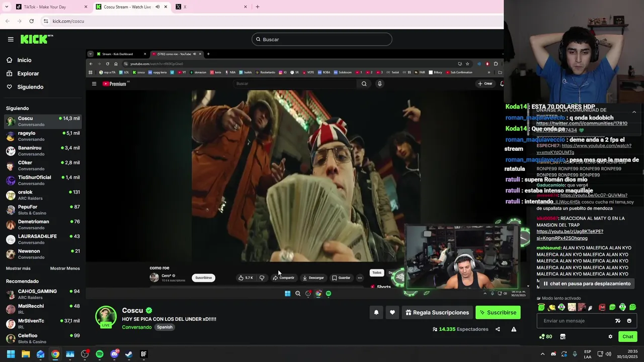Reload the kick.com page
Image resolution: width=644 pixels, height=362 pixels.
[x=31, y=21]
